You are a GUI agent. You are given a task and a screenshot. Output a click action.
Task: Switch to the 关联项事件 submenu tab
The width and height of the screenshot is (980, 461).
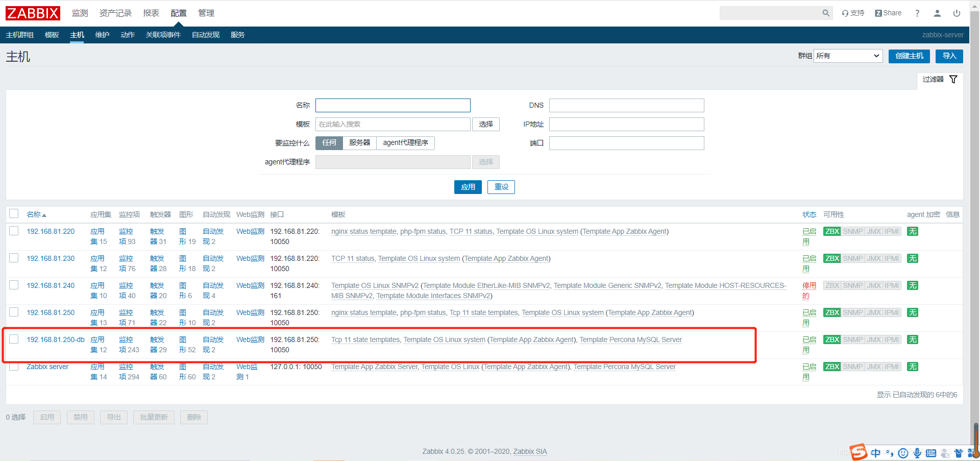pyautogui.click(x=163, y=35)
